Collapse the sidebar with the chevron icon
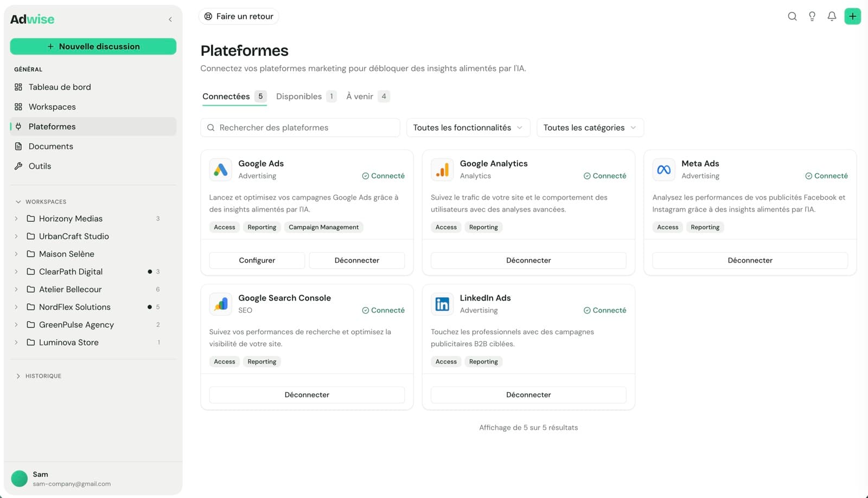 170,20
